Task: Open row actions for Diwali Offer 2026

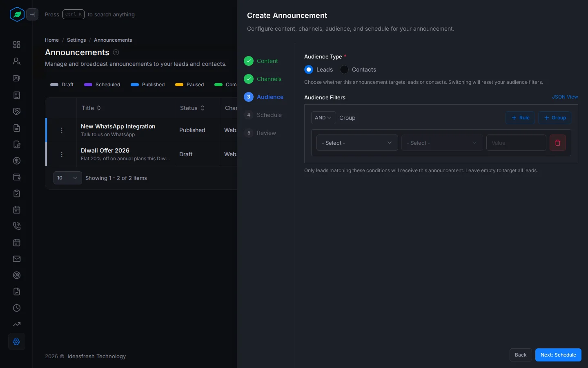Action: [x=62, y=154]
